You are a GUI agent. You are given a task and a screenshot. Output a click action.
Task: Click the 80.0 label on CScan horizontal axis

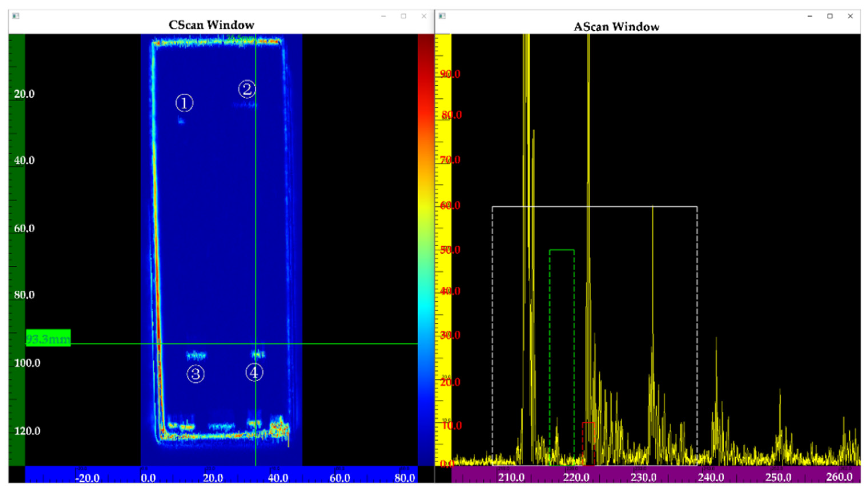point(405,478)
